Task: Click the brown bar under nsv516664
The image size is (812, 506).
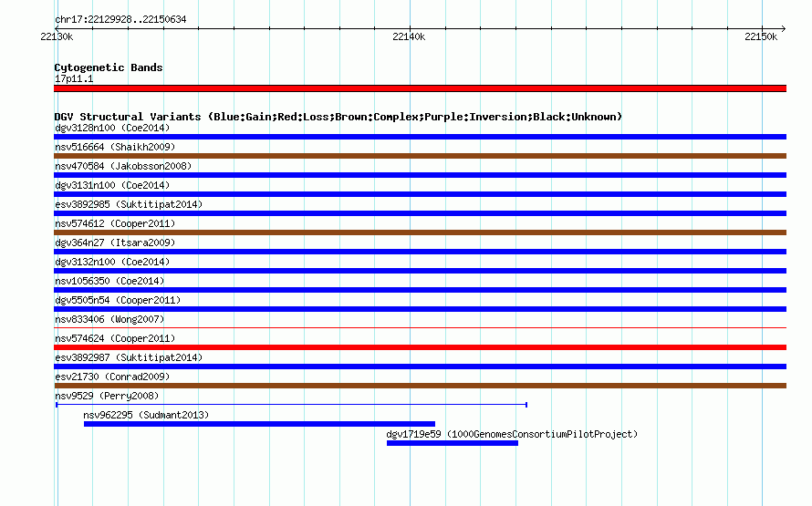Action: point(420,156)
